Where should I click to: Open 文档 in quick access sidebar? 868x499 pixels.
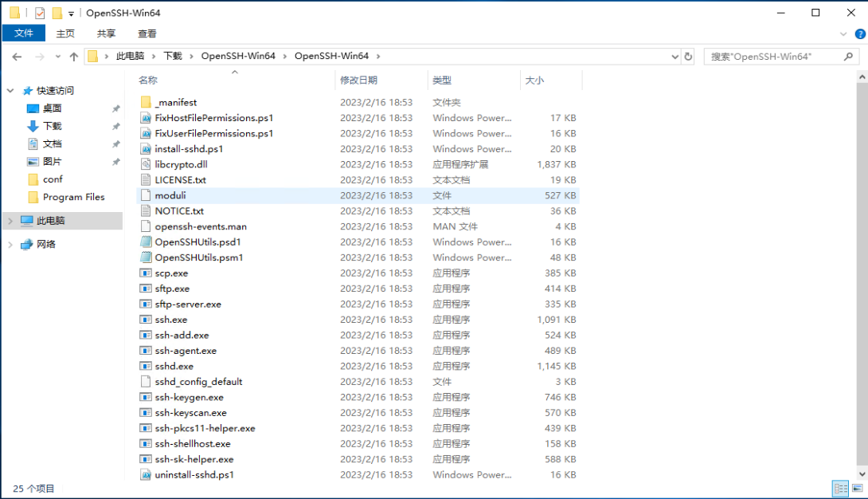[52, 144]
